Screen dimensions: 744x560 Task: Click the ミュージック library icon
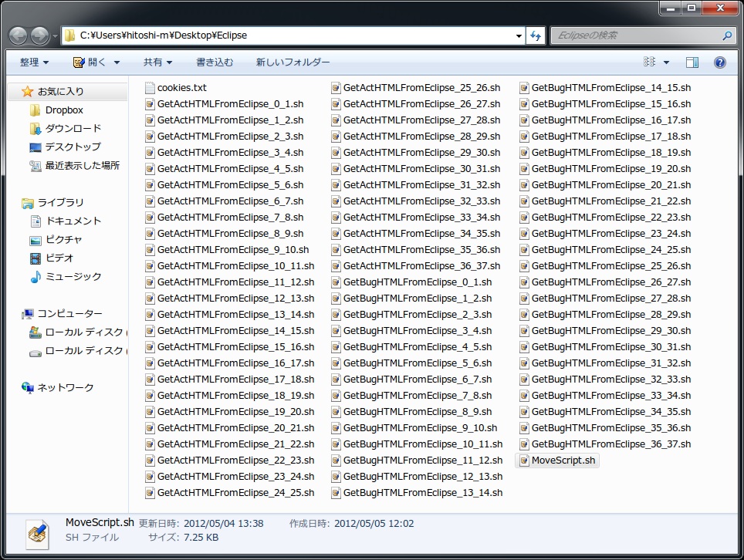pyautogui.click(x=36, y=277)
